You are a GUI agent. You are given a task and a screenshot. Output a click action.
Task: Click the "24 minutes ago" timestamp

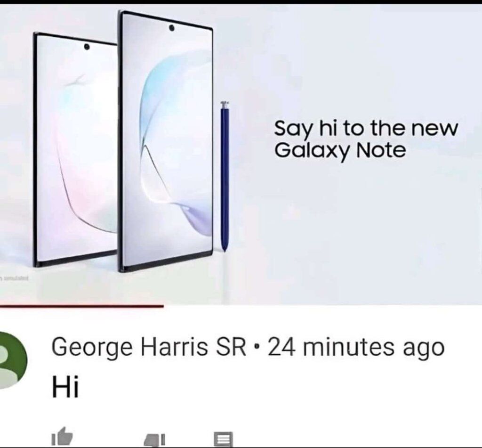point(356,347)
